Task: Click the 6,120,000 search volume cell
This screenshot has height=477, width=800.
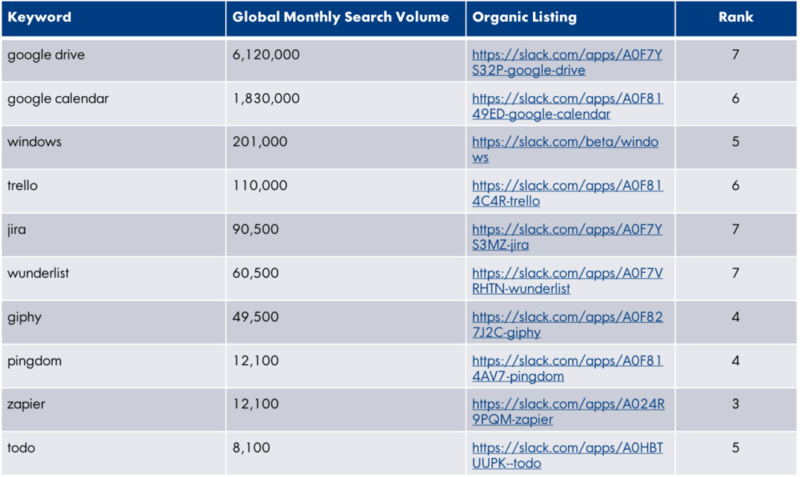Action: pos(265,55)
